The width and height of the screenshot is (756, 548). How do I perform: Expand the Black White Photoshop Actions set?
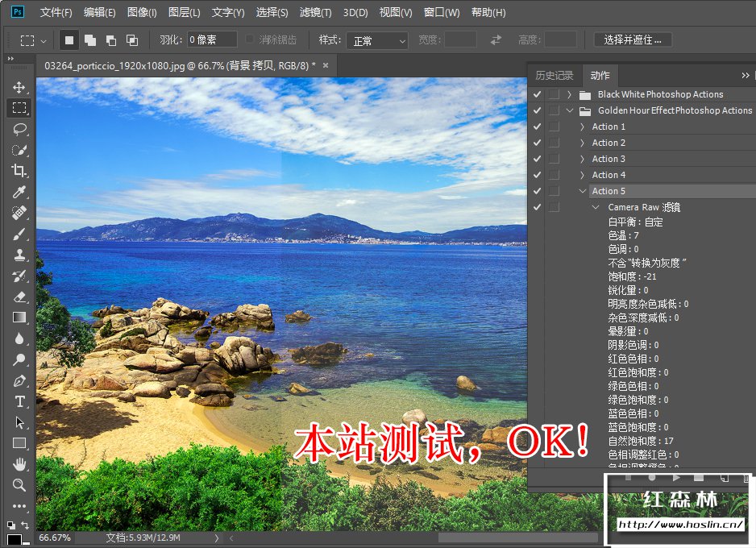[569, 94]
